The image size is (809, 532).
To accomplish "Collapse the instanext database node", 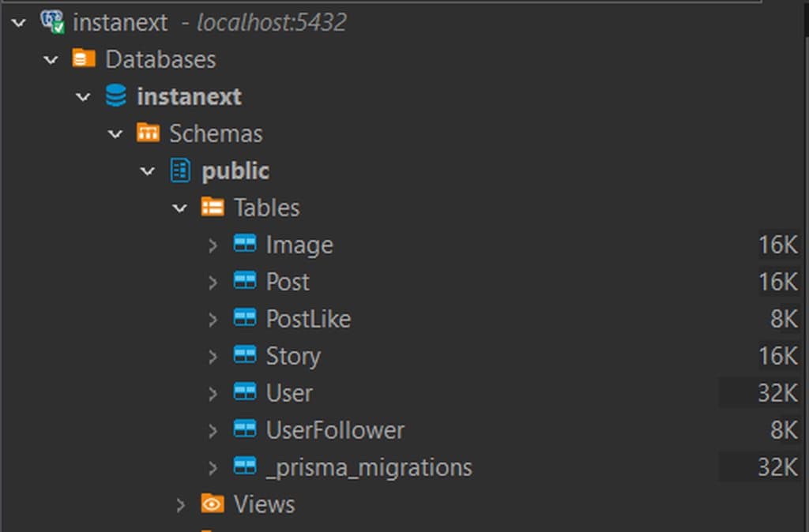I will (82, 96).
